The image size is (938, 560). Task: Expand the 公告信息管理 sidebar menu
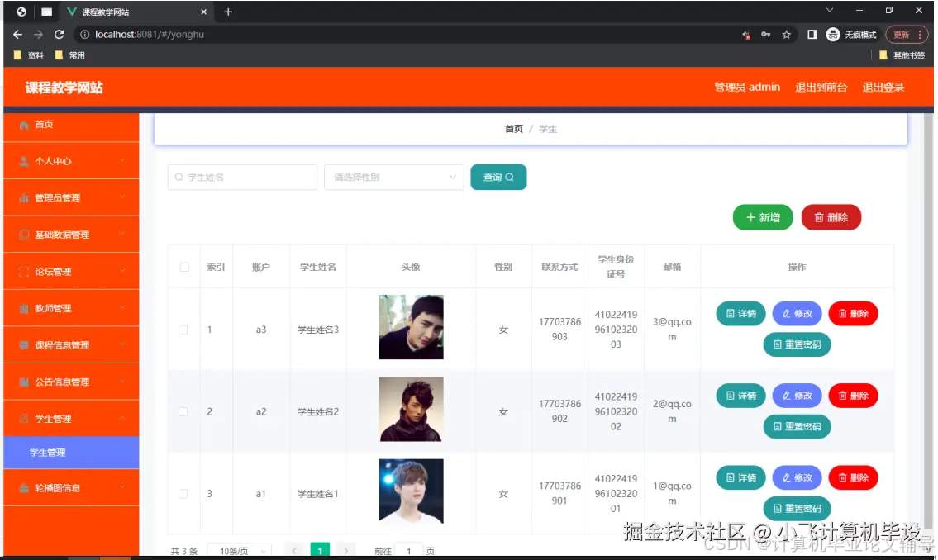coord(122,382)
